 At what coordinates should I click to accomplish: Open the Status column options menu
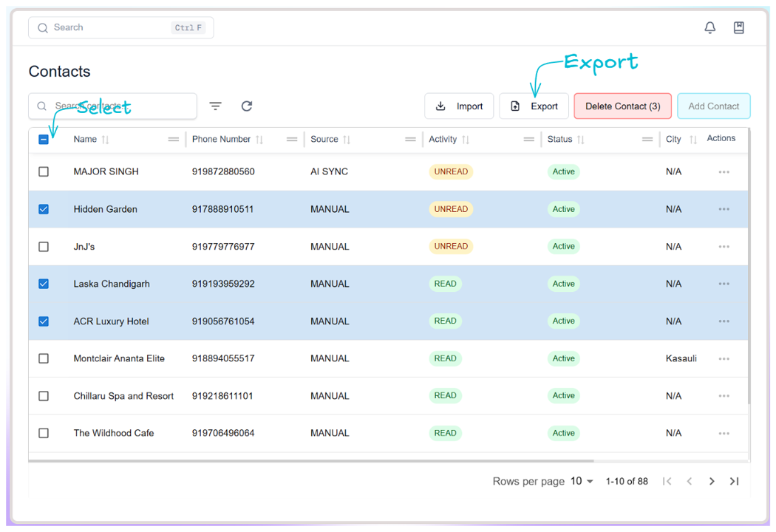click(x=647, y=139)
